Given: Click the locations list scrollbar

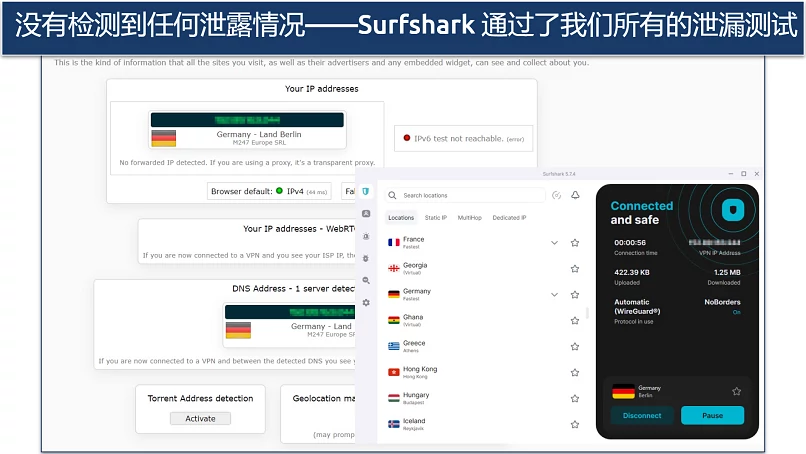Looking at the screenshot, I should click(x=588, y=313).
